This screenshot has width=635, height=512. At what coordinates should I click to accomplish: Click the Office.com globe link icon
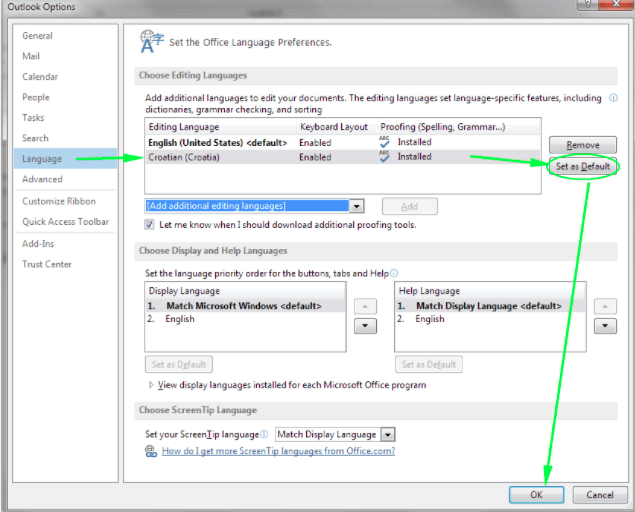click(x=151, y=451)
